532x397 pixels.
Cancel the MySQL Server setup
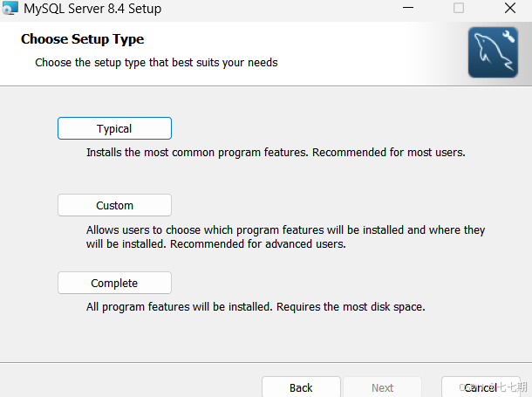[481, 387]
